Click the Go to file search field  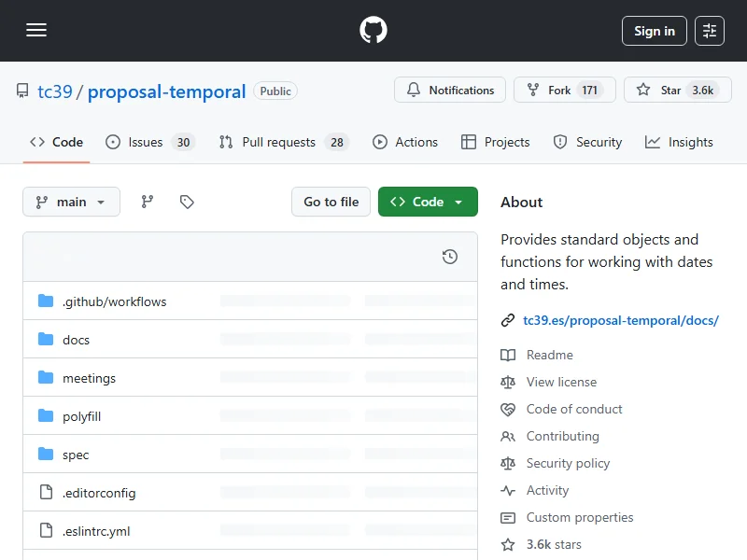(331, 202)
